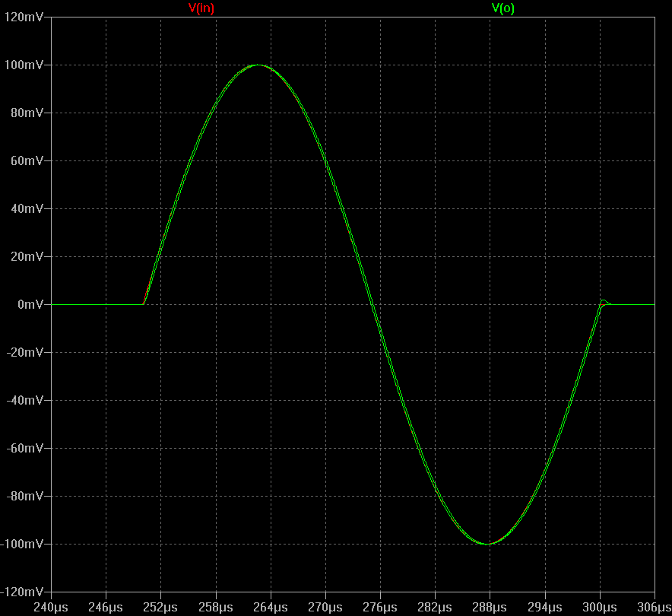Click the 120mV axis label
Image resolution: width=672 pixels, height=616 pixels.
pos(24,17)
